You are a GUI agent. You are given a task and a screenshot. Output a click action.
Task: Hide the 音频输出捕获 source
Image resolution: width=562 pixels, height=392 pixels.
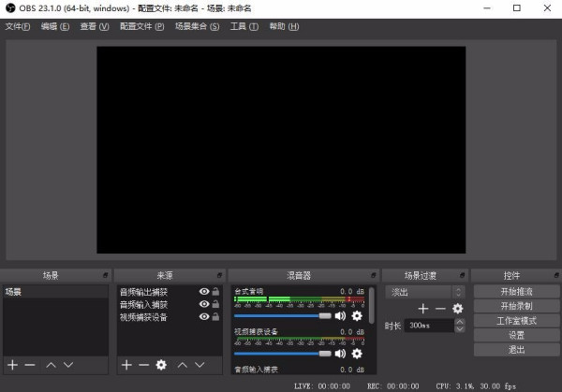(204, 291)
